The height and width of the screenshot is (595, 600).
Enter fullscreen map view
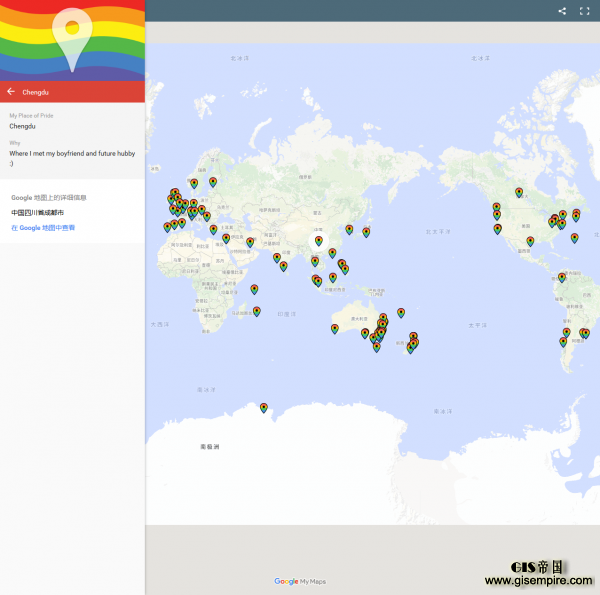585,11
